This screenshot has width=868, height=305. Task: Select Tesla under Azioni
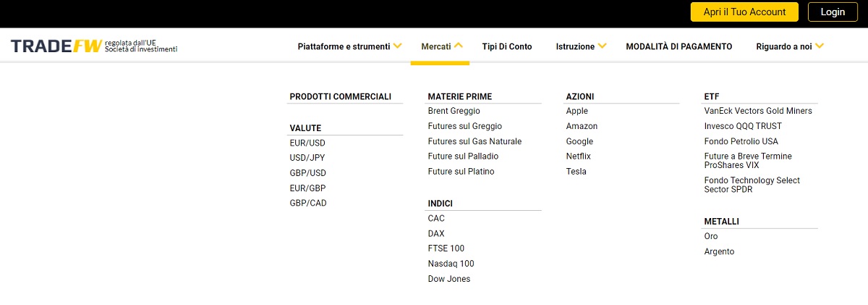coord(576,172)
